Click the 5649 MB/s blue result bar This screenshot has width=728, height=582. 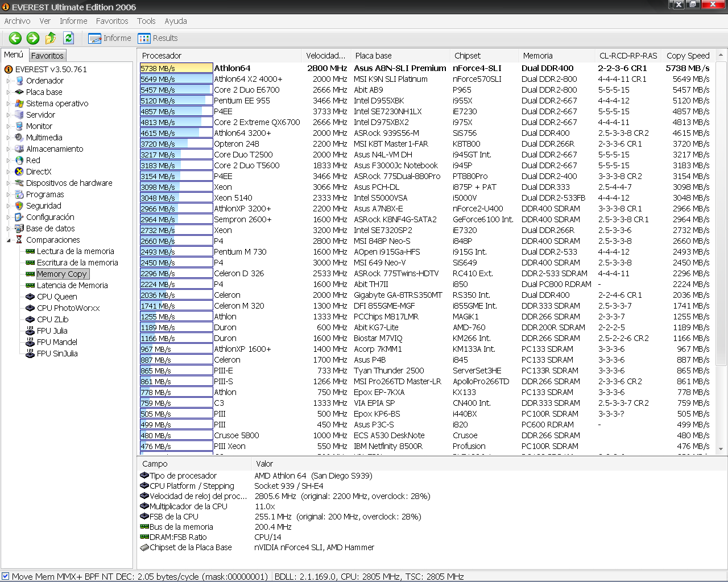tap(176, 79)
